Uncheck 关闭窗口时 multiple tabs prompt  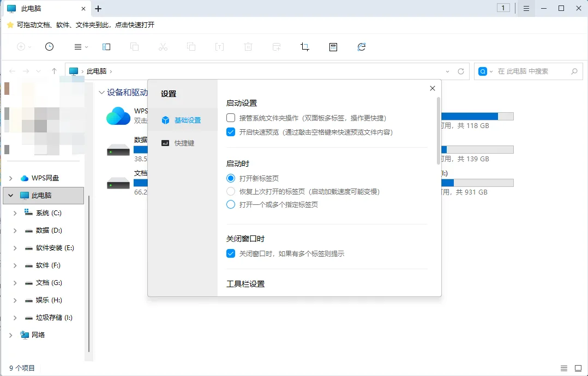point(231,253)
